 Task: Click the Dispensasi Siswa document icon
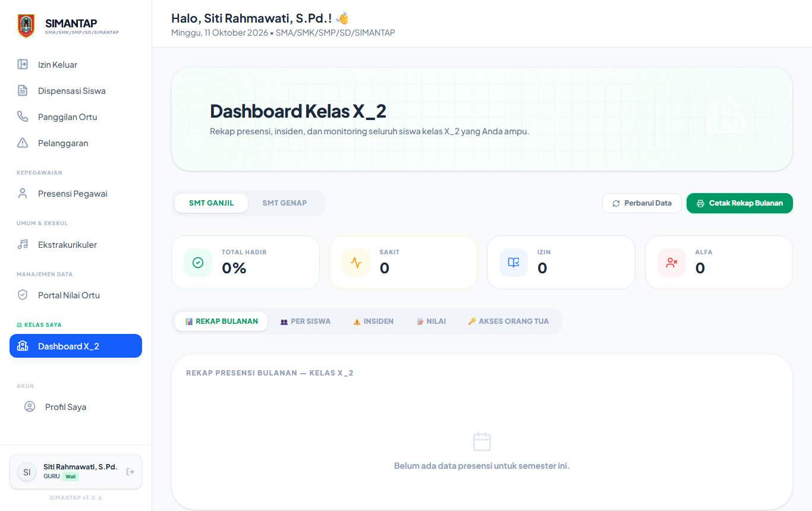point(23,90)
